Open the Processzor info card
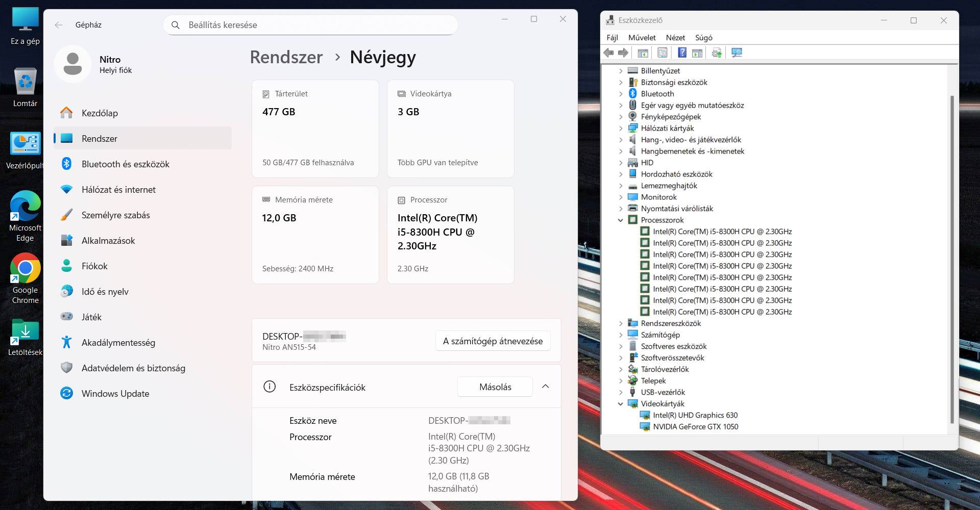Screen dimensions: 980x510 point(451,235)
